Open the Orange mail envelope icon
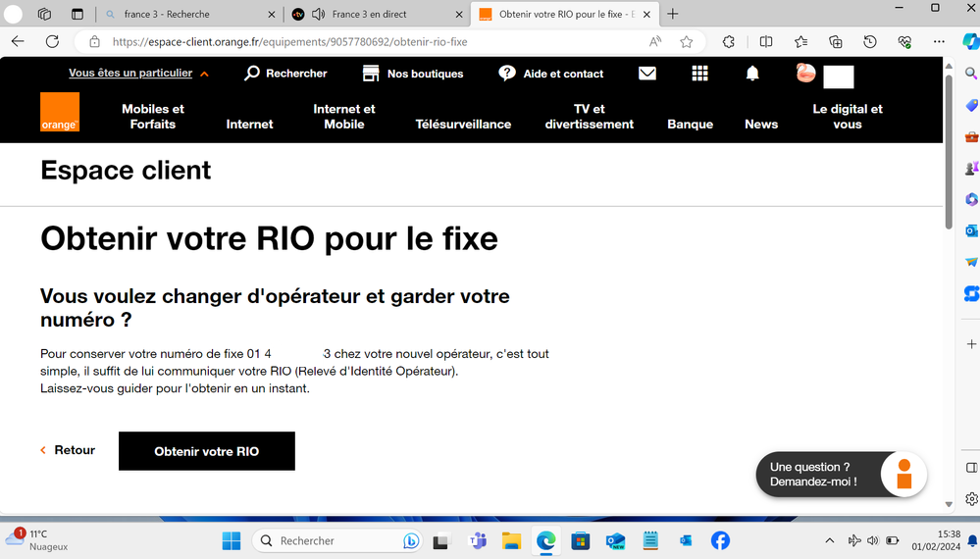 coord(647,74)
